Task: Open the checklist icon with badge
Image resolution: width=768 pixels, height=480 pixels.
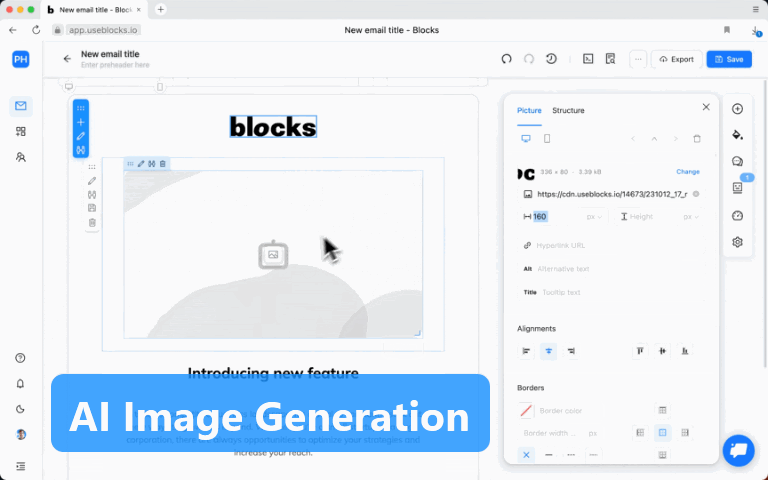Action: [738, 188]
